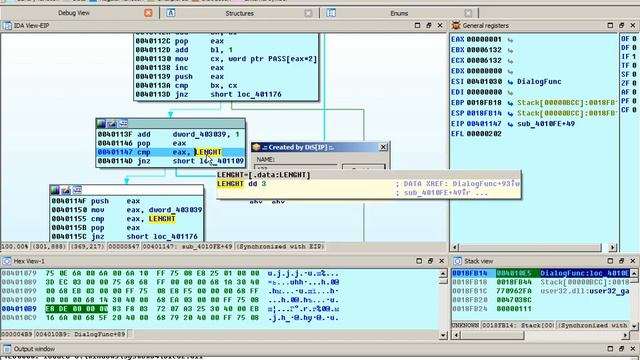Image resolution: width=640 pixels, height=360 pixels.
Task: Jump to ECX value using its arrow icon
Action: pyautogui.click(x=510, y=61)
